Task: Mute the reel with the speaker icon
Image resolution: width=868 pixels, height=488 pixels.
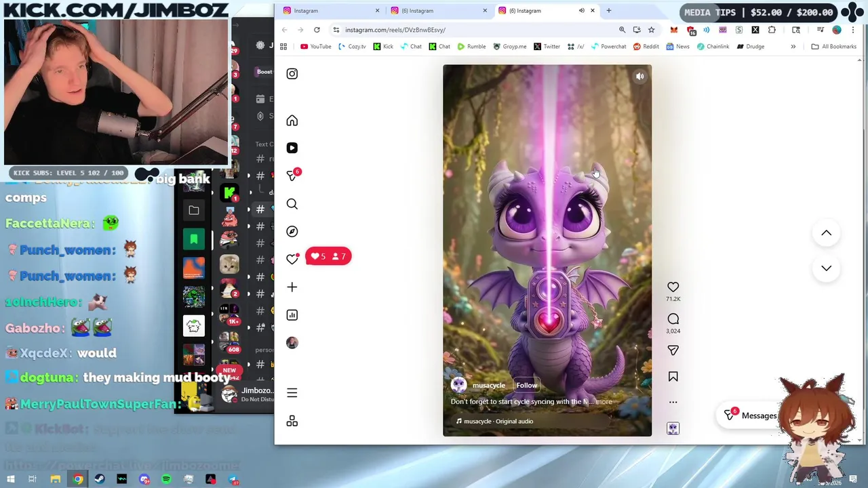Action: [639, 77]
